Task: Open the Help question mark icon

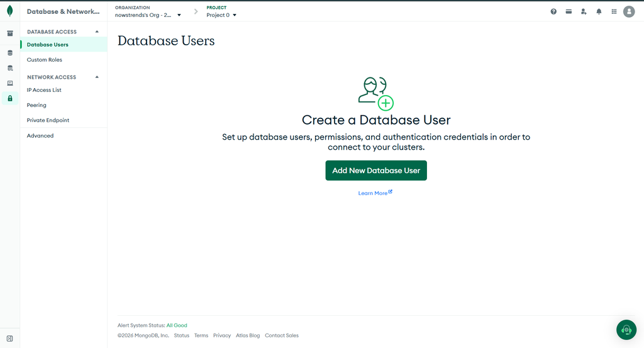Action: click(553, 11)
